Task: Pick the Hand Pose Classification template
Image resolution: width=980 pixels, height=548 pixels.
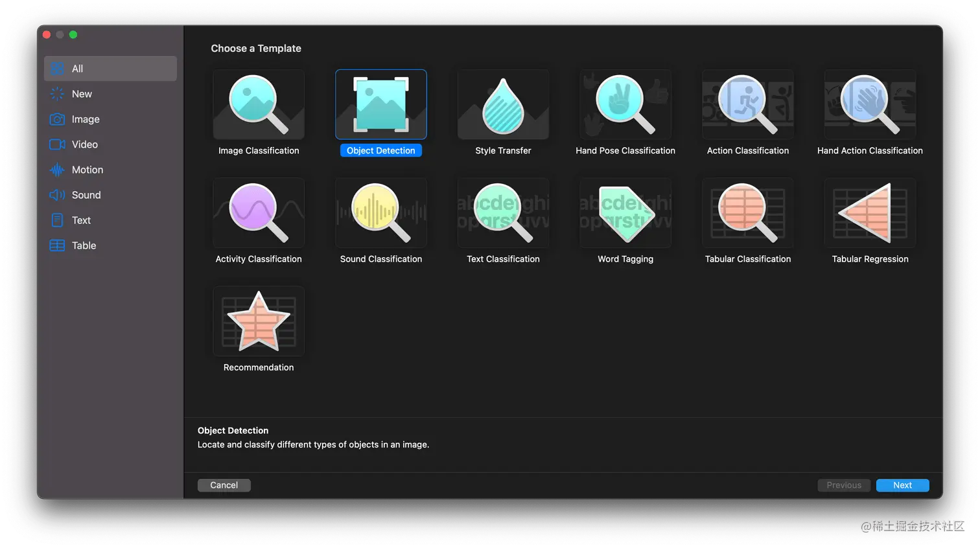Action: click(x=625, y=104)
